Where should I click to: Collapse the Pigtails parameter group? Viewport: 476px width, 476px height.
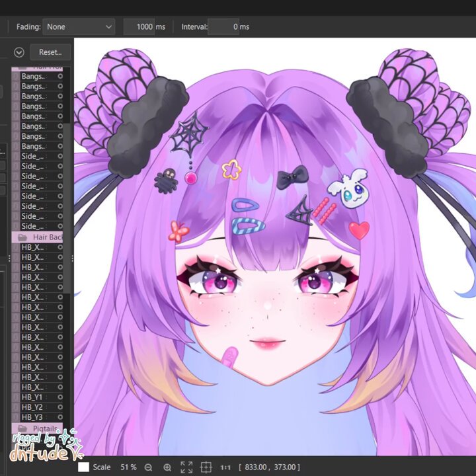(37, 428)
